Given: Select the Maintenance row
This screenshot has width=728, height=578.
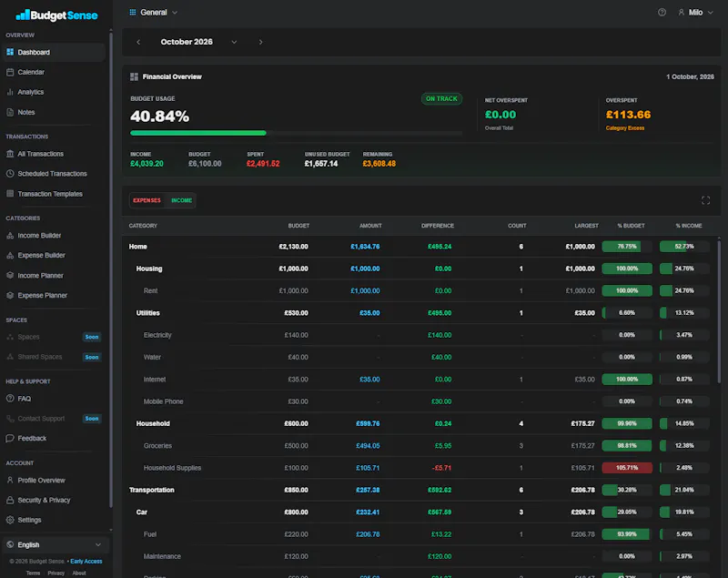Looking at the screenshot, I should pyautogui.click(x=420, y=556).
